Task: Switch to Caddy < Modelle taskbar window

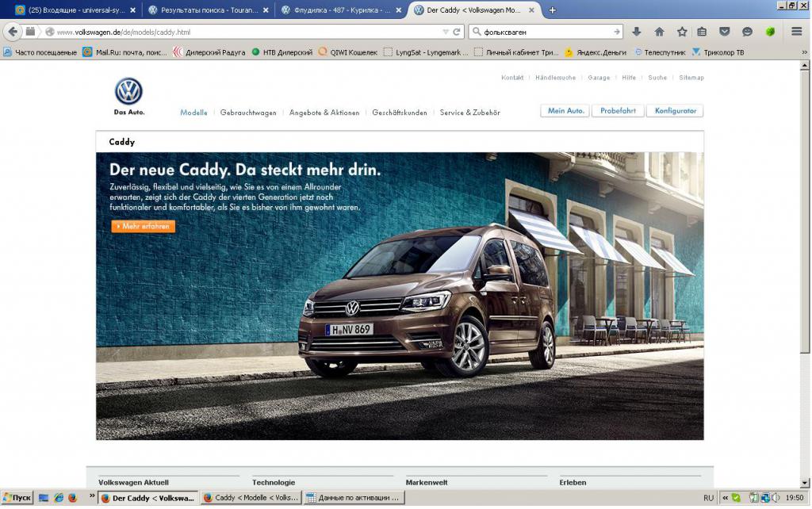Action: 251,498
